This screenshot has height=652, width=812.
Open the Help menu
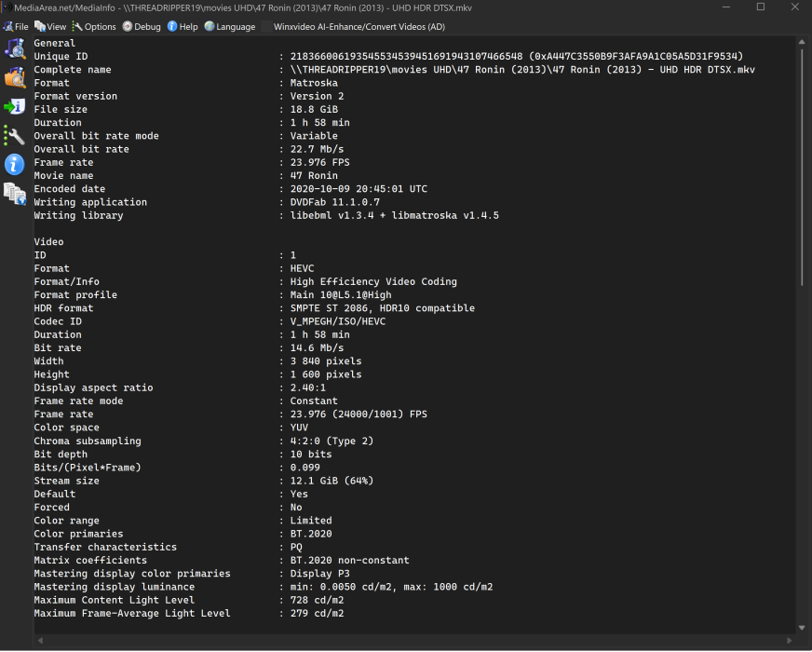pos(183,27)
